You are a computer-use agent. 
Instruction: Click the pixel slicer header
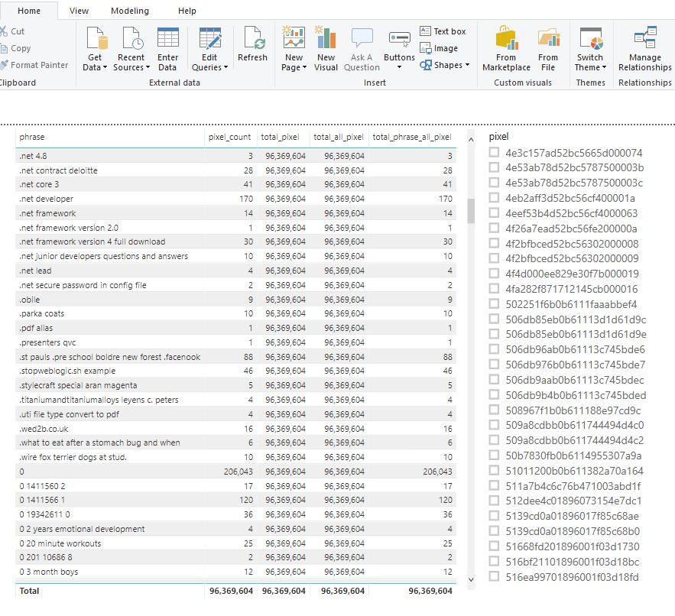[x=498, y=137]
